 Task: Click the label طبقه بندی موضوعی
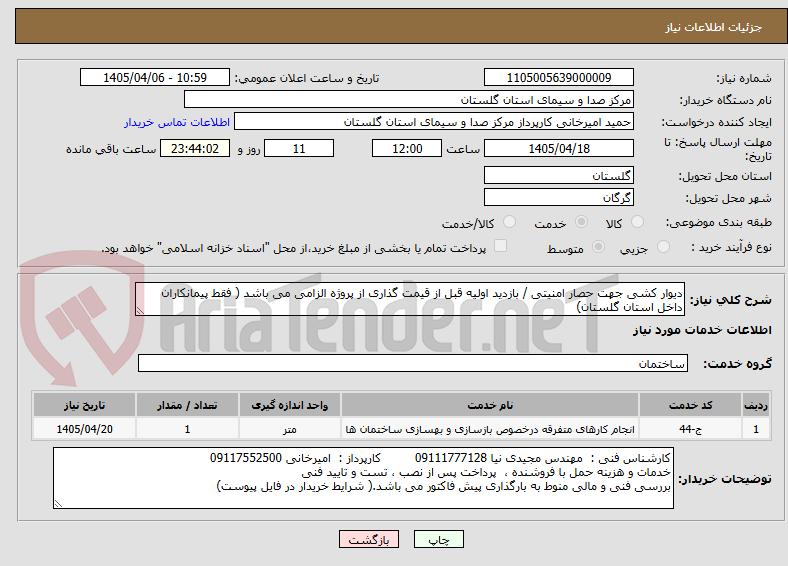click(719, 222)
